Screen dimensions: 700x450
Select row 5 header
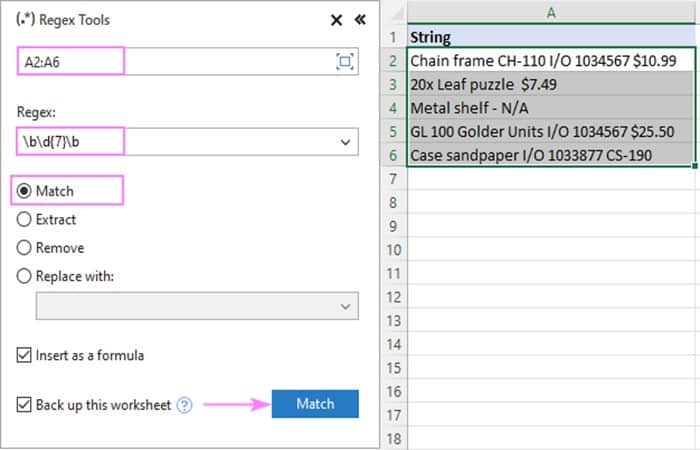pyautogui.click(x=393, y=131)
